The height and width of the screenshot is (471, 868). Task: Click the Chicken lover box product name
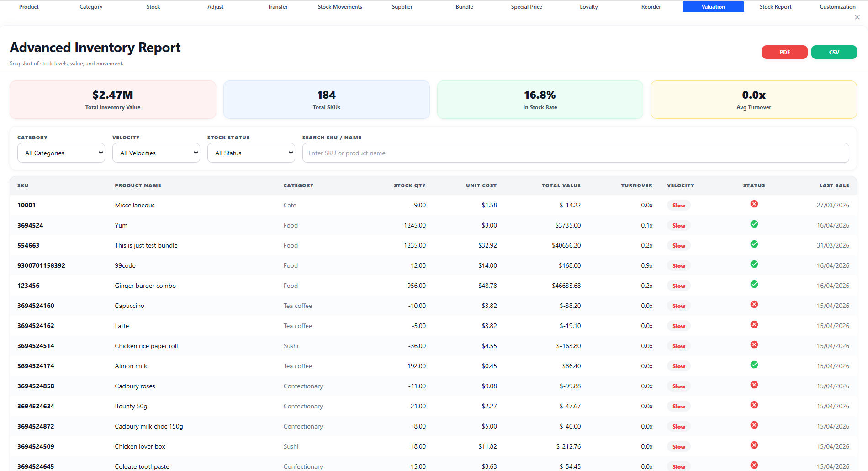pos(140,446)
